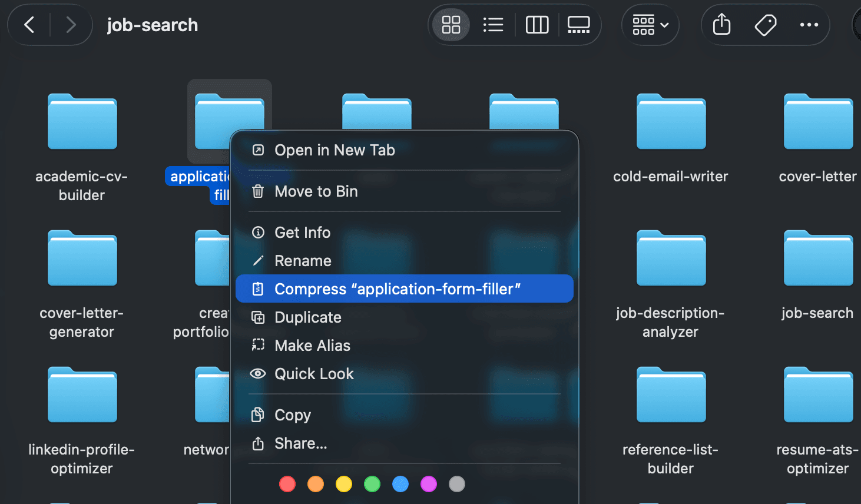Select the cover-letter-generator folder
The height and width of the screenshot is (504, 861).
coord(82,258)
